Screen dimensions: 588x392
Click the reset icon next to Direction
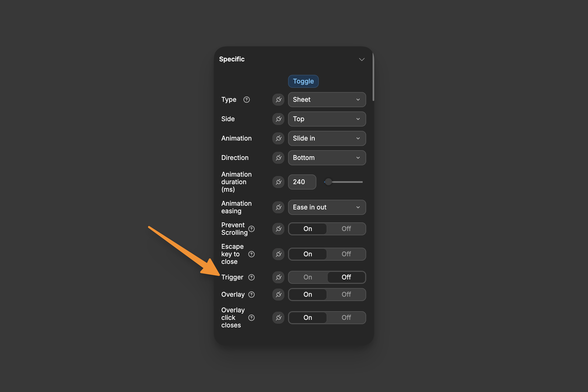click(279, 157)
